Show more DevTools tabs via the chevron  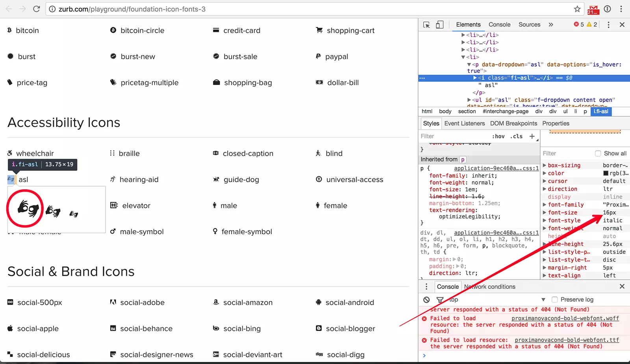pos(551,24)
